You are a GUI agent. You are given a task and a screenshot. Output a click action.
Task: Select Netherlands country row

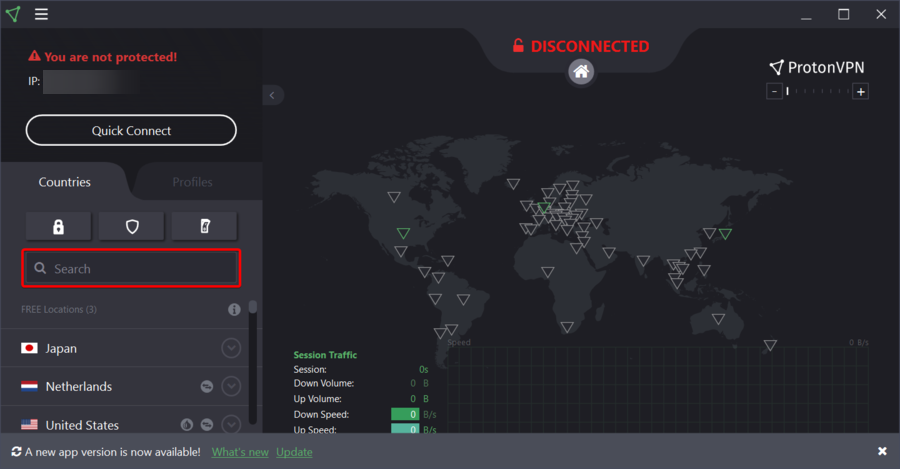(125, 386)
